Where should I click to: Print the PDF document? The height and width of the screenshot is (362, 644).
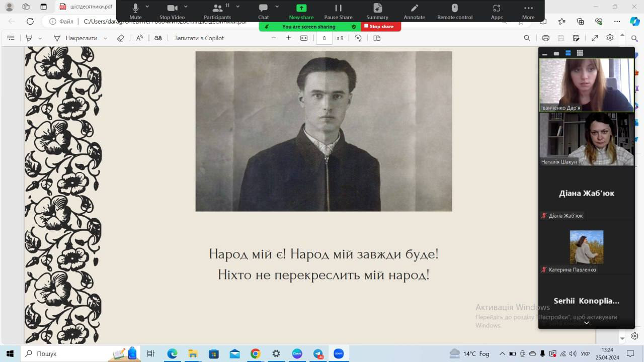(546, 38)
